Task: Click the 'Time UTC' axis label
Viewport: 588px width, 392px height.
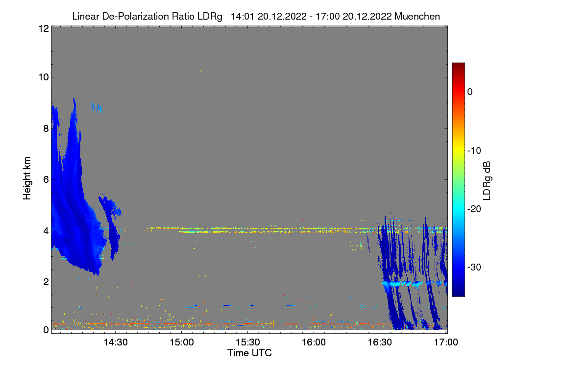Action: click(249, 353)
